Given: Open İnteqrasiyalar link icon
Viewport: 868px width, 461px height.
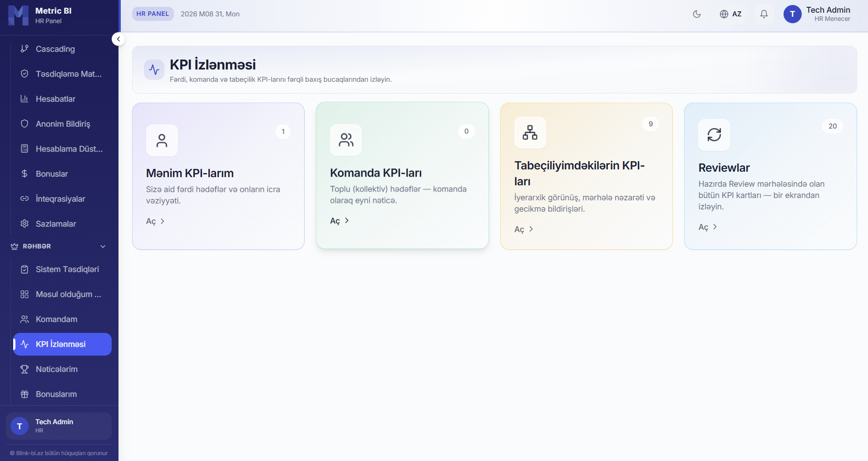Looking at the screenshot, I should pyautogui.click(x=25, y=198).
